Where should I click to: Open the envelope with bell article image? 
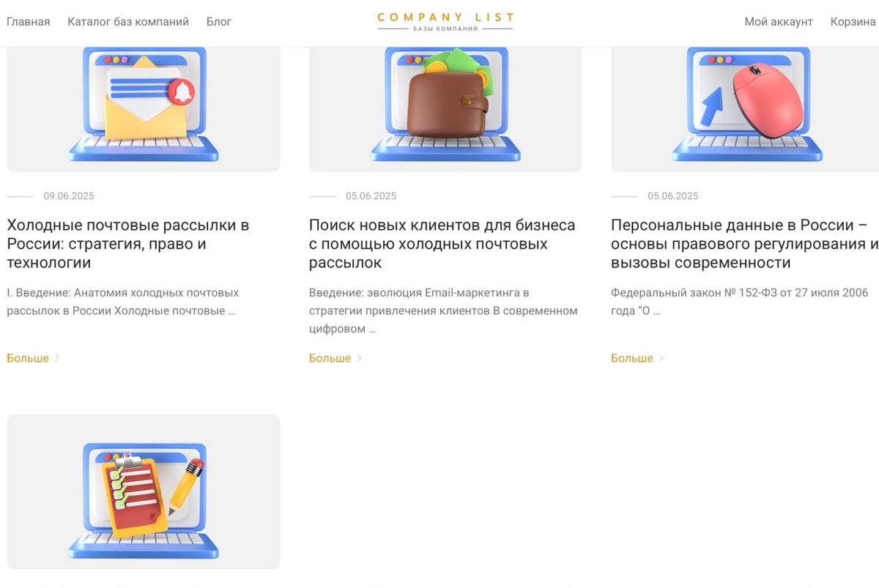[x=144, y=109]
